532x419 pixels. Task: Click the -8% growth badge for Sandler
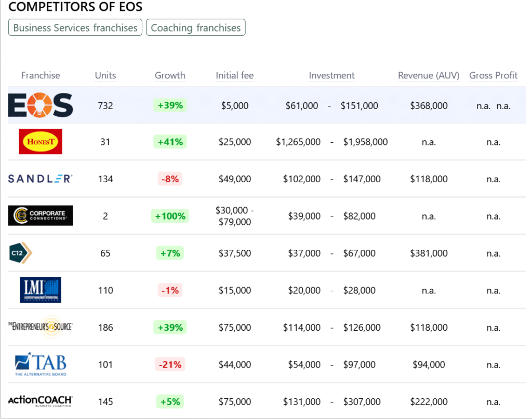pos(170,179)
